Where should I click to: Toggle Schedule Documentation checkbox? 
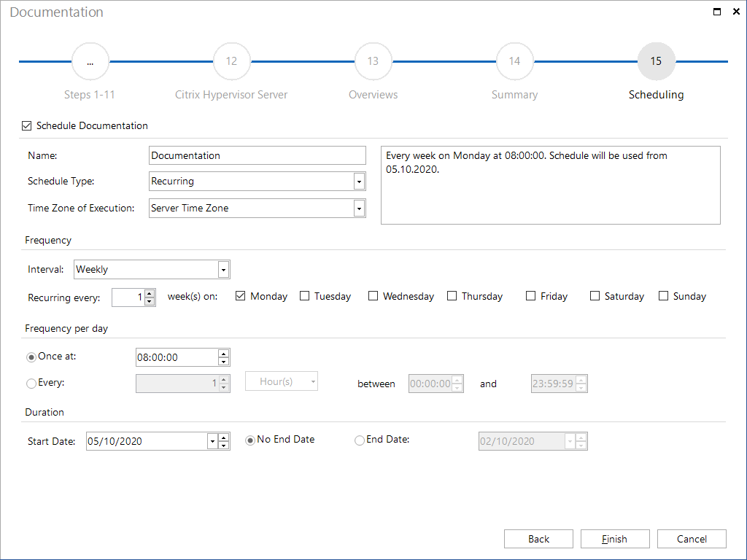[x=27, y=125]
